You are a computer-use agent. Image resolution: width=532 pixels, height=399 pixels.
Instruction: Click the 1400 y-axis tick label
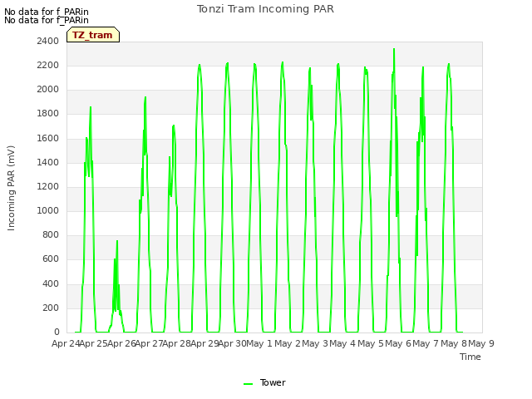tap(48, 162)
